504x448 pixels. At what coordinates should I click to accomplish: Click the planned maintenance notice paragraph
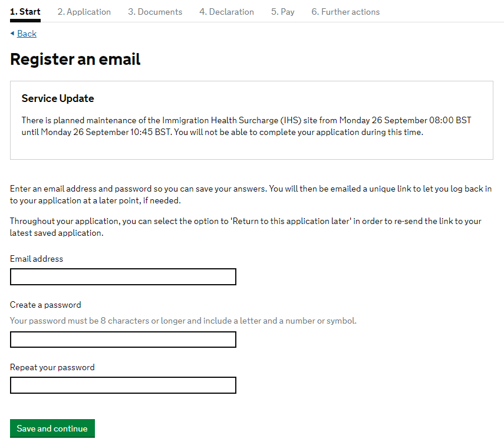pyautogui.click(x=246, y=126)
